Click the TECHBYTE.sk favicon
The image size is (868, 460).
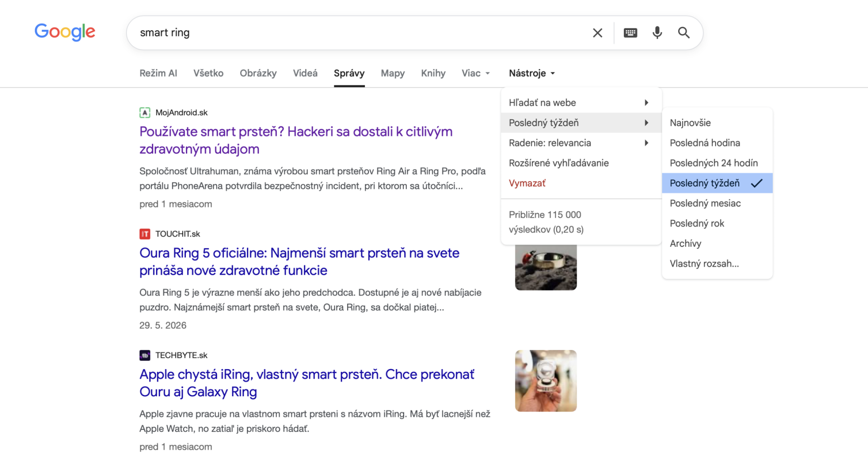click(x=145, y=355)
